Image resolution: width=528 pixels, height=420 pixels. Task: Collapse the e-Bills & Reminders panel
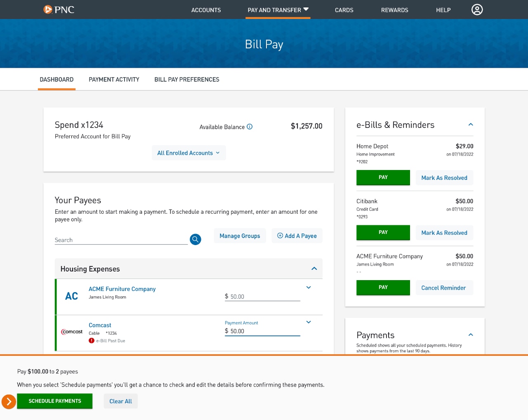click(471, 124)
